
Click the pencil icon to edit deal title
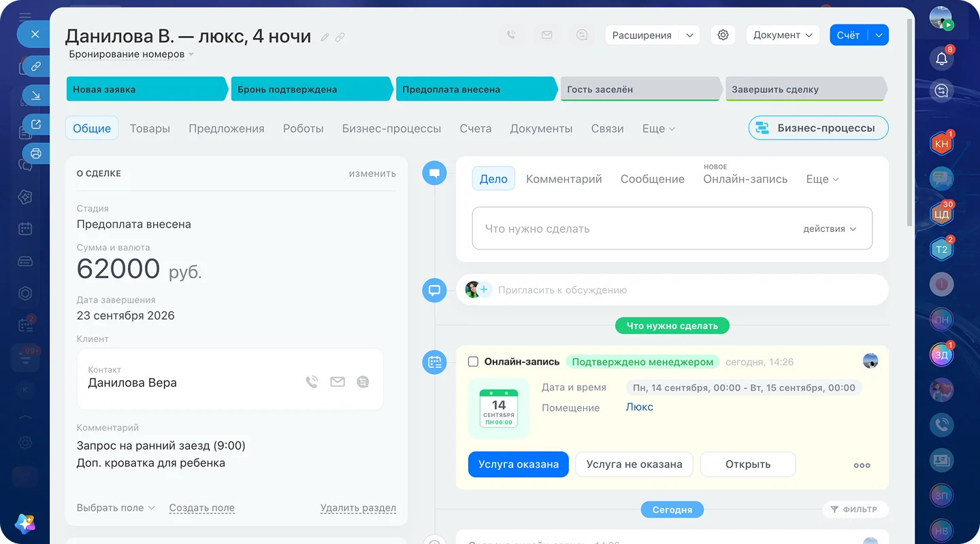[325, 37]
